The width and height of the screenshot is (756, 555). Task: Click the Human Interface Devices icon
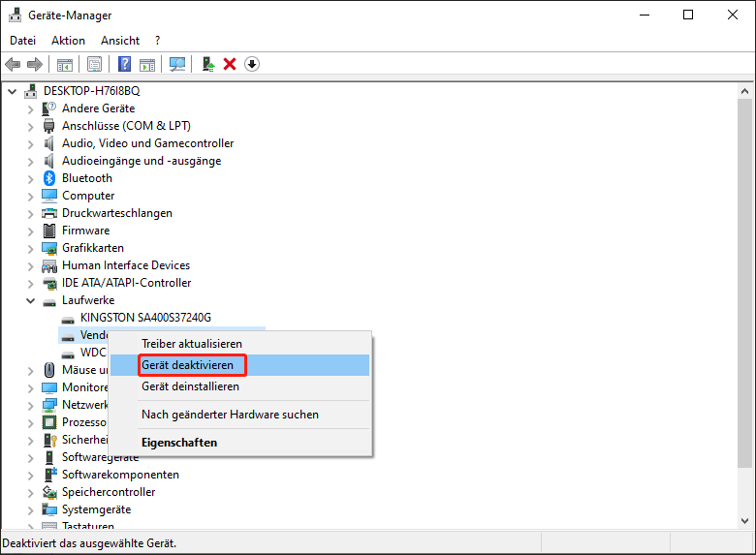pyautogui.click(x=49, y=265)
